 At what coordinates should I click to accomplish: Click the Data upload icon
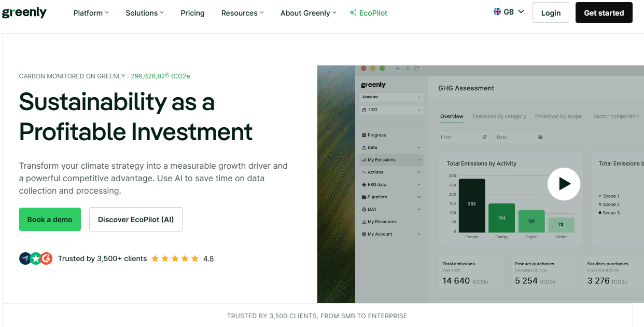tap(364, 147)
